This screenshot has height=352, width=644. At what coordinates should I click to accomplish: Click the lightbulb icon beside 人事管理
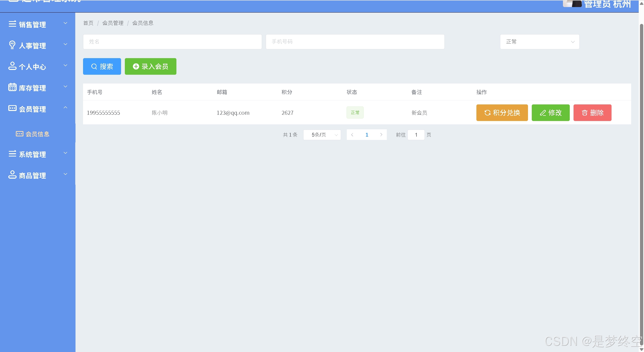point(12,45)
